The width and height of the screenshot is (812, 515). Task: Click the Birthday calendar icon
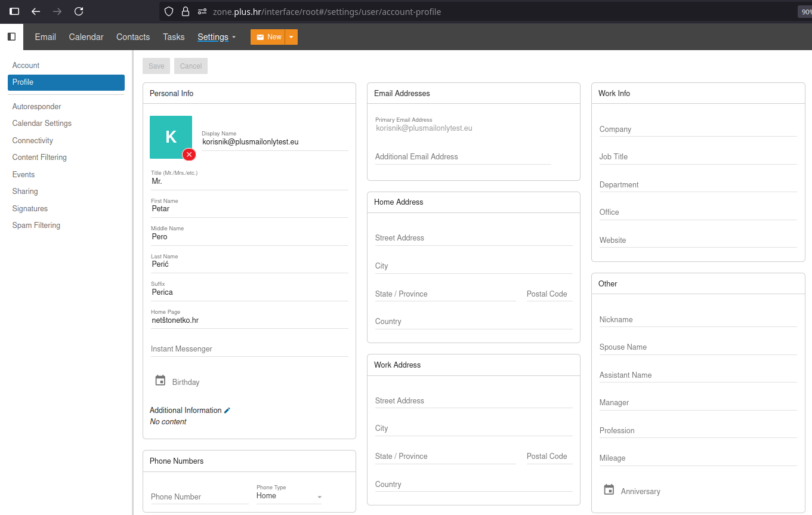pyautogui.click(x=160, y=381)
